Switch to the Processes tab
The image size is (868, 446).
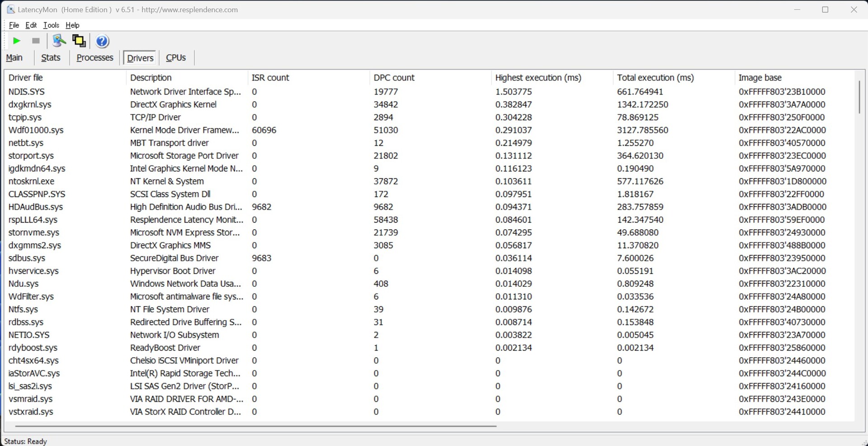pos(95,57)
